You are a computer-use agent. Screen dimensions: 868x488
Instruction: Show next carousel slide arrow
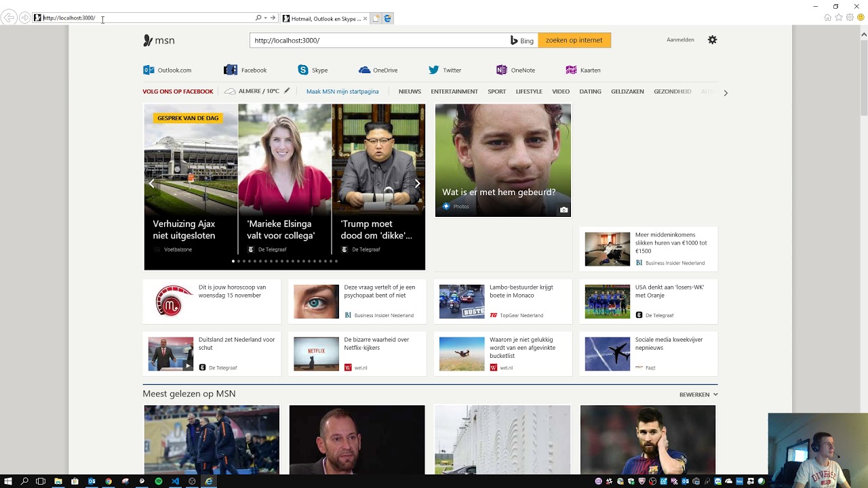pyautogui.click(x=417, y=184)
